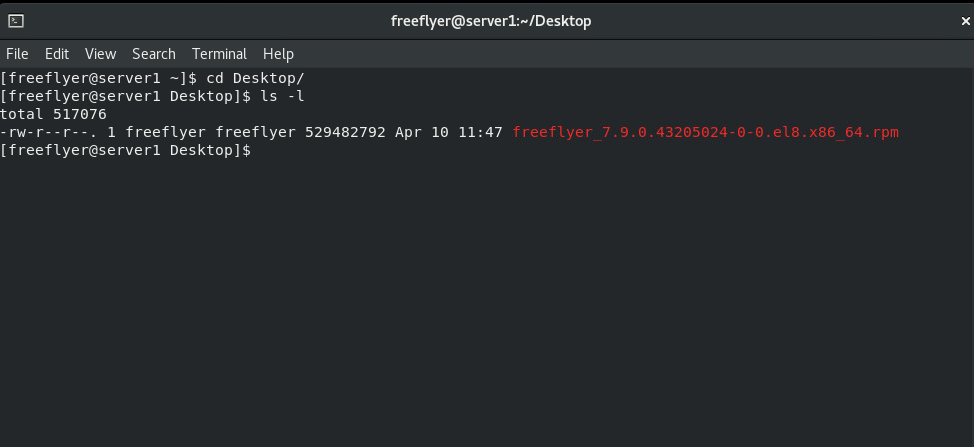The width and height of the screenshot is (974, 447).
Task: Click the first 'freeflyer' owner column text
Action: pyautogui.click(x=166, y=132)
